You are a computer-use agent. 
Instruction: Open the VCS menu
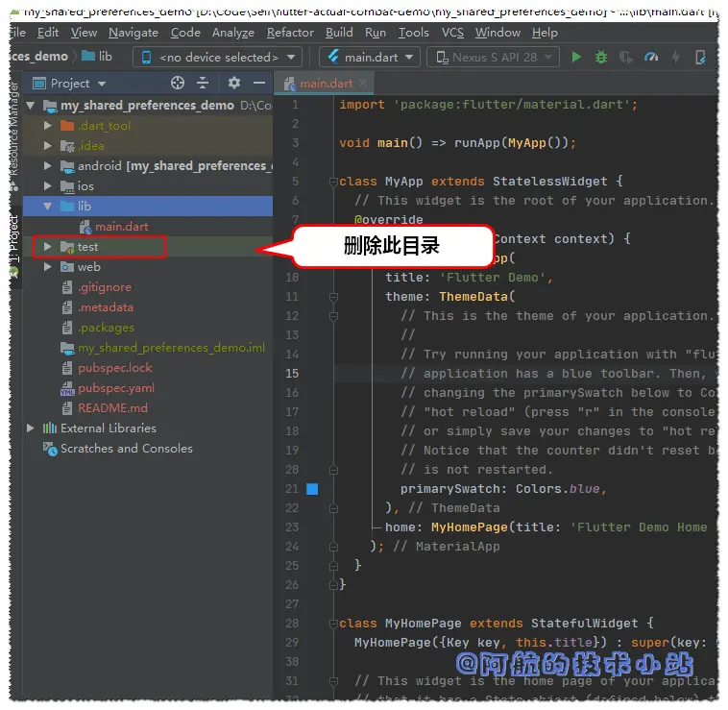point(452,33)
